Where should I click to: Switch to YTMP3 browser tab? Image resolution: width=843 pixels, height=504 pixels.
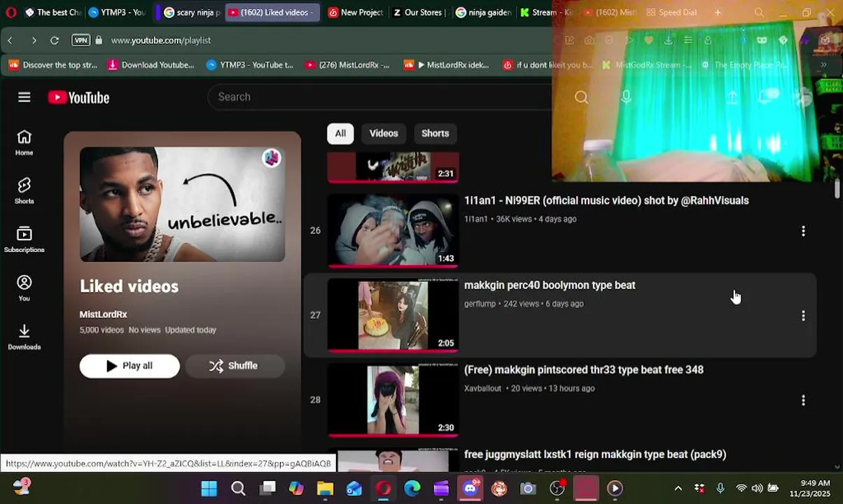[118, 13]
